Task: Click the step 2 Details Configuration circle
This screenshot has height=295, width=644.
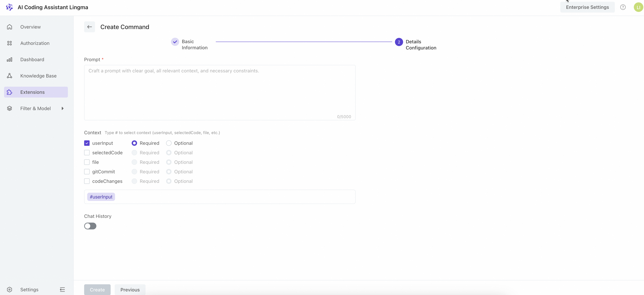Action: click(x=399, y=42)
